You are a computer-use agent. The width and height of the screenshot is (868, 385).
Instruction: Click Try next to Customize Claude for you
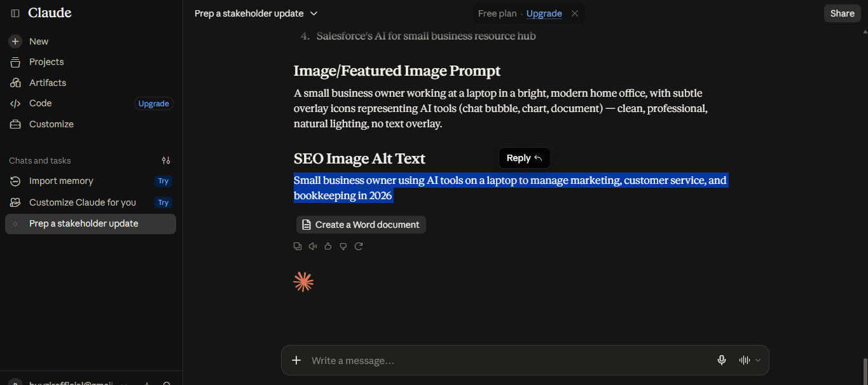click(163, 202)
